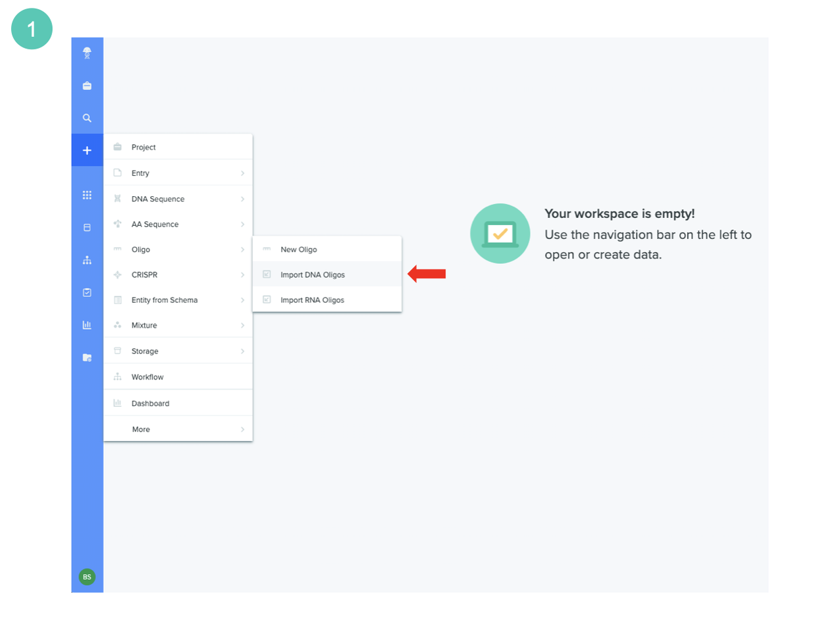Viewport: 840px width, 630px height.
Task: Click the table icon beside Entity from Schema
Action: (118, 300)
